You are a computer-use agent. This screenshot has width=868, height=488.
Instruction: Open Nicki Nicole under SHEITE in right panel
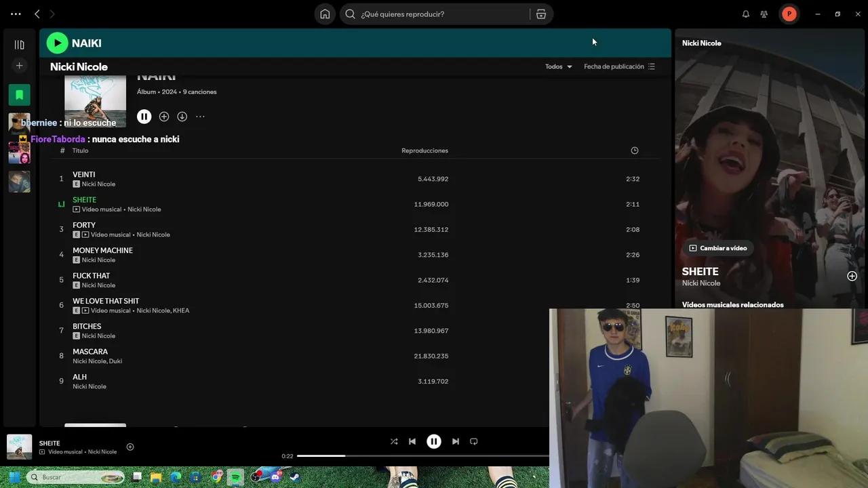pos(701,283)
